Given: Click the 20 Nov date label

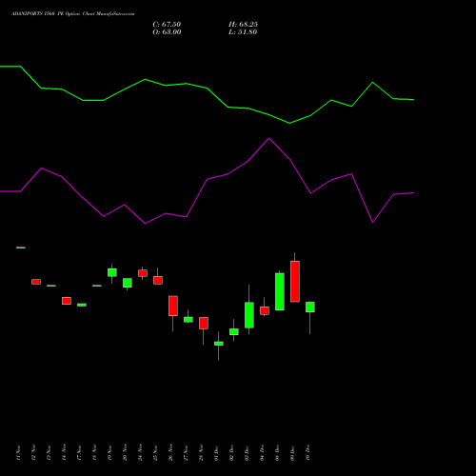Looking at the screenshot, I should tap(125, 452).
